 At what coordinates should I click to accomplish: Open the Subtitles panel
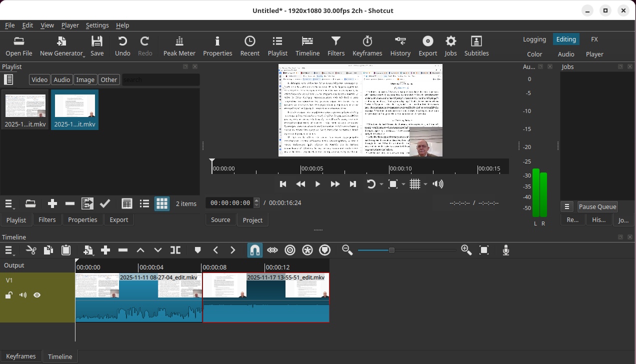coord(476,46)
